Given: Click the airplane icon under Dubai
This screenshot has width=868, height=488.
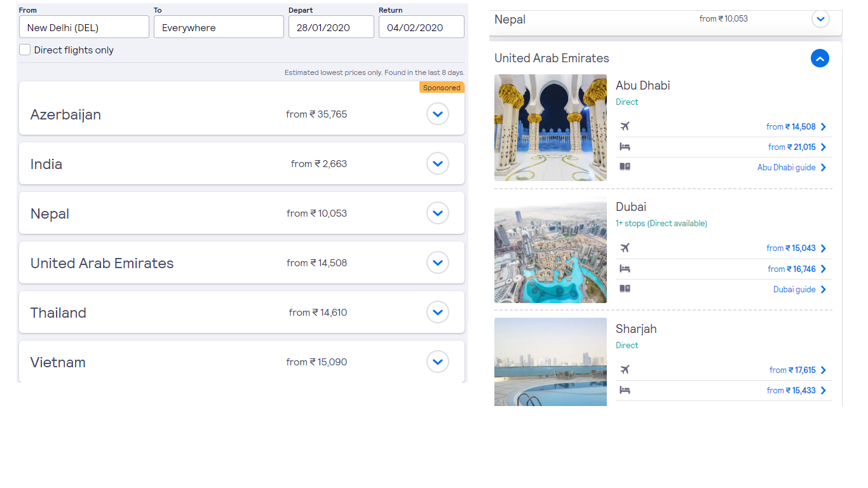Looking at the screenshot, I should tap(625, 248).
